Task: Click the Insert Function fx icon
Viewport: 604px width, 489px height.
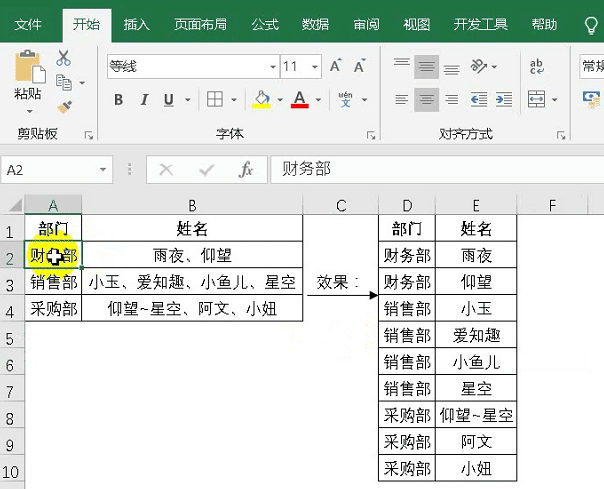Action: (245, 170)
